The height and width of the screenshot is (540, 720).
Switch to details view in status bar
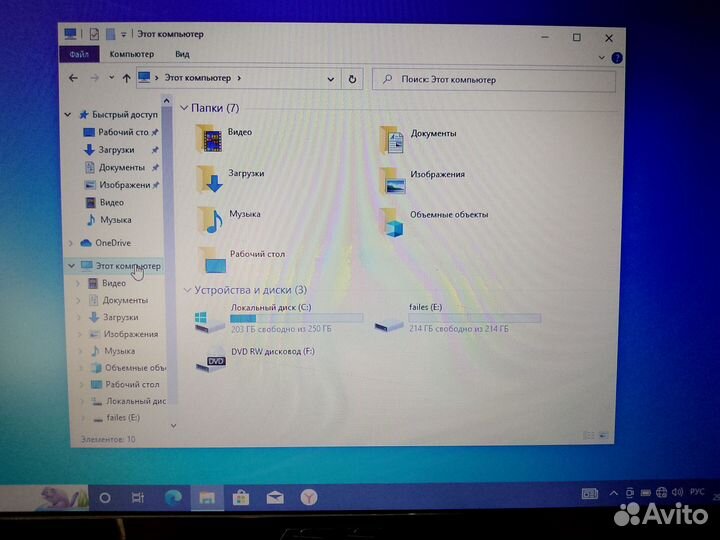pos(589,435)
